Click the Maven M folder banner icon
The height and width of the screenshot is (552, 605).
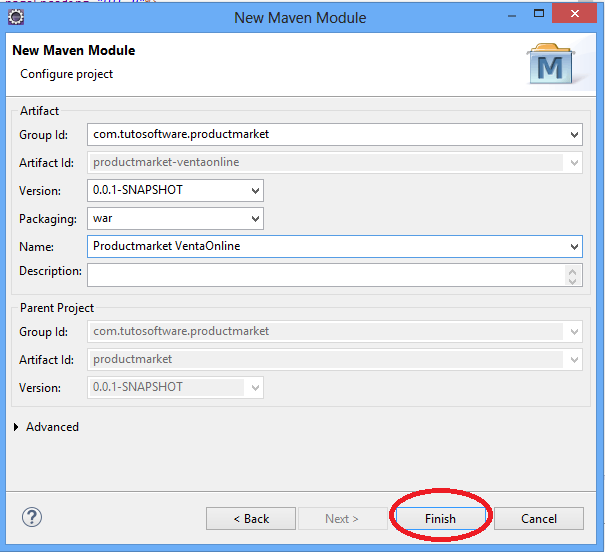pos(551,64)
